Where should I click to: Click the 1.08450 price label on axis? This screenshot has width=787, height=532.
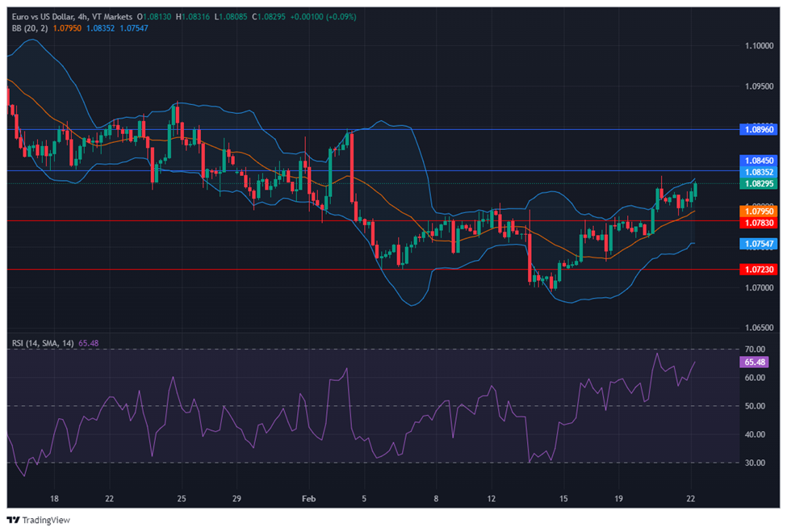758,161
